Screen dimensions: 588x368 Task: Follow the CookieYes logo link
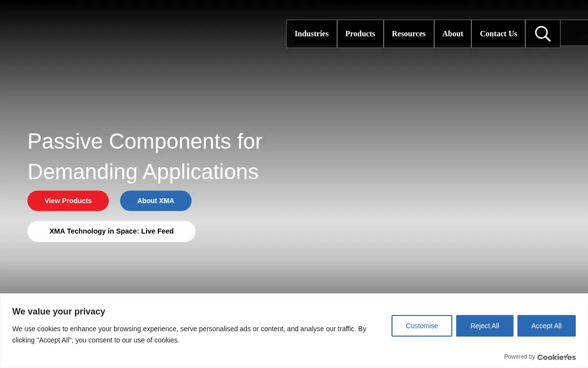coord(557,357)
